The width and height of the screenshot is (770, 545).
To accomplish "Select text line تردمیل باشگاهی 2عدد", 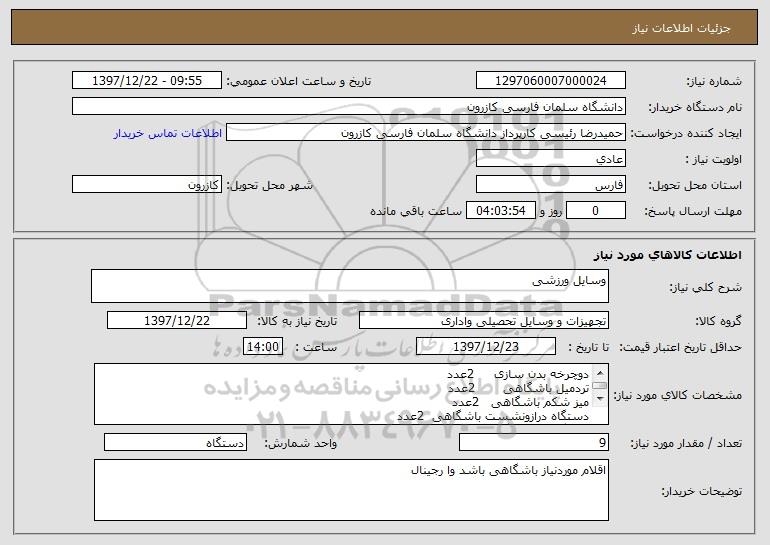I will coord(518,388).
